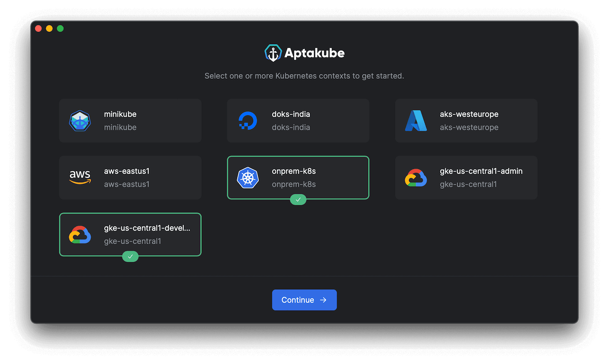Select Google Cloud icon on gke-us-central1-admin card
This screenshot has width=609, height=364.
coord(416,177)
